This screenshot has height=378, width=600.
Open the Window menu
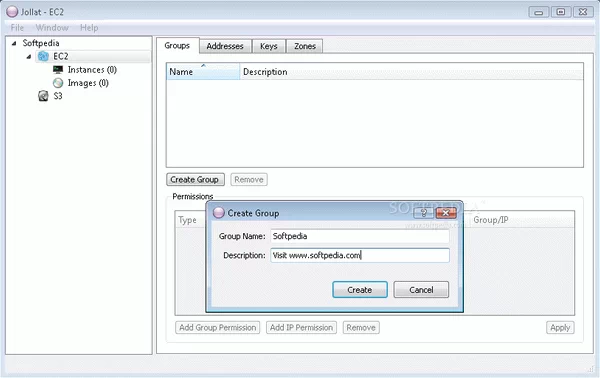[x=52, y=28]
